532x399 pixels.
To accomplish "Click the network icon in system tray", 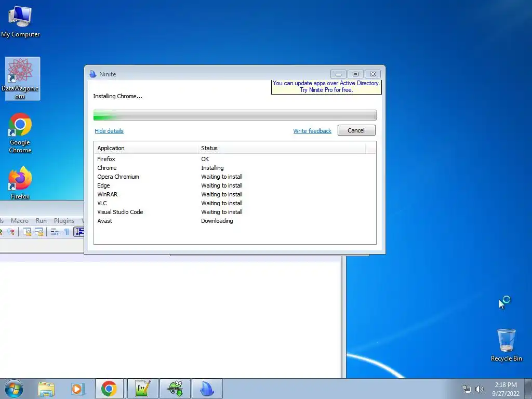I will [x=467, y=389].
